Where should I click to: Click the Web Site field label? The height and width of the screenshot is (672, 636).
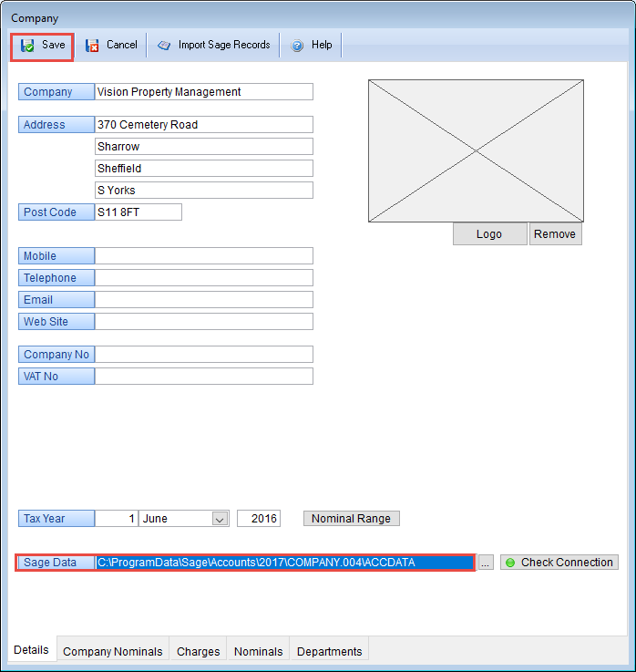(56, 322)
